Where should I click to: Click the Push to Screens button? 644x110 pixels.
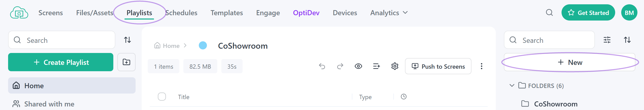tap(438, 66)
